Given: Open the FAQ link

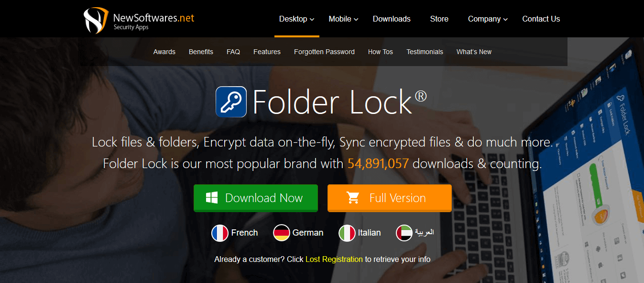Looking at the screenshot, I should tap(233, 52).
